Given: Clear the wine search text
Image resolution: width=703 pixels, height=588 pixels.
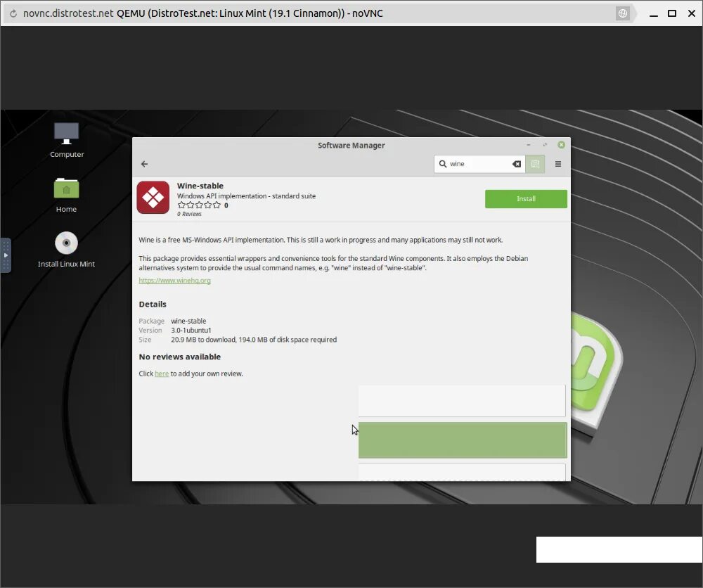Looking at the screenshot, I should coord(517,164).
